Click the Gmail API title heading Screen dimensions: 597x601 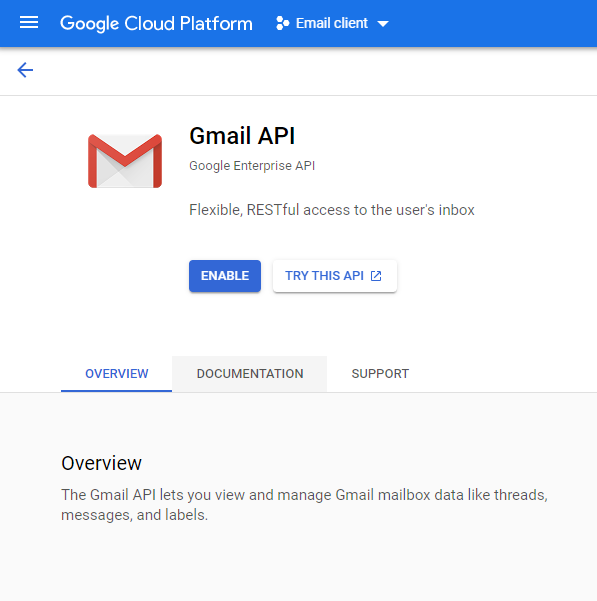click(242, 136)
